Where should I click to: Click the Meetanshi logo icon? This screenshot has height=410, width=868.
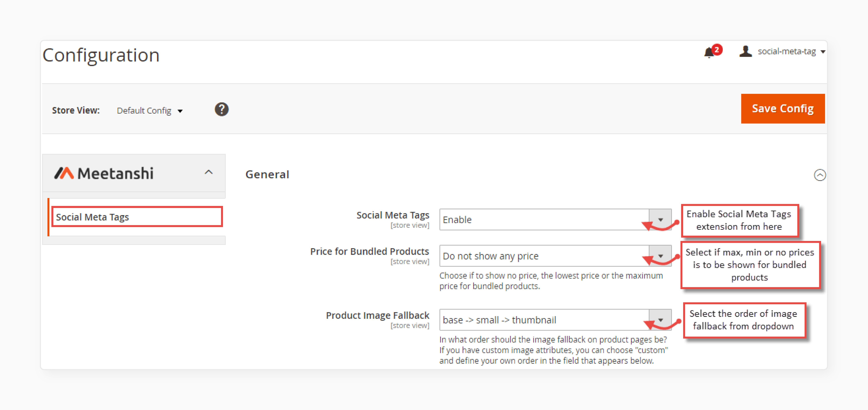coord(64,173)
